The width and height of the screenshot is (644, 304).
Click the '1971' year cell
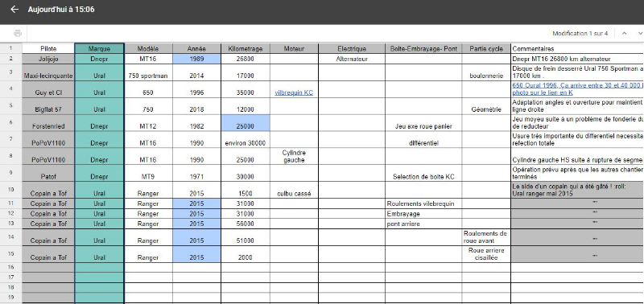point(196,174)
